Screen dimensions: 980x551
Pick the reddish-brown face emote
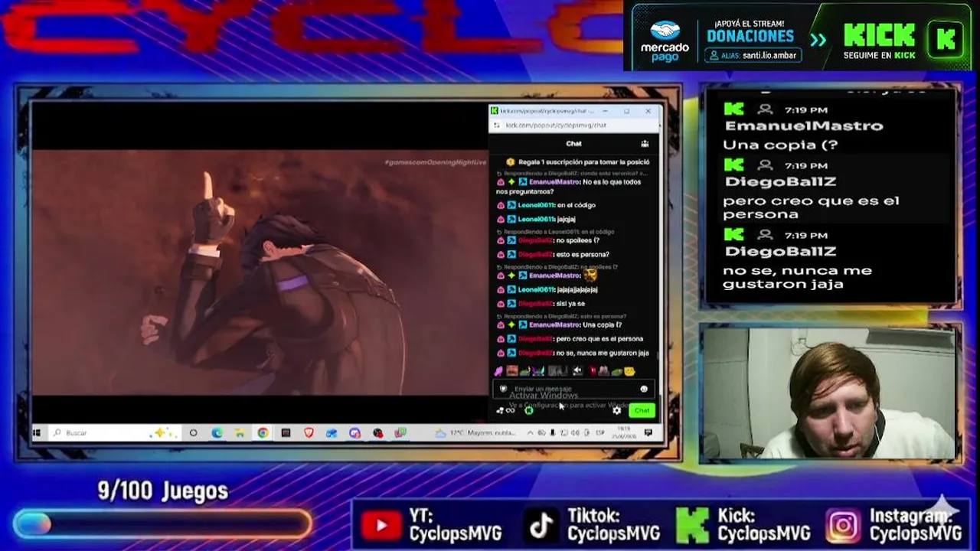tap(511, 371)
